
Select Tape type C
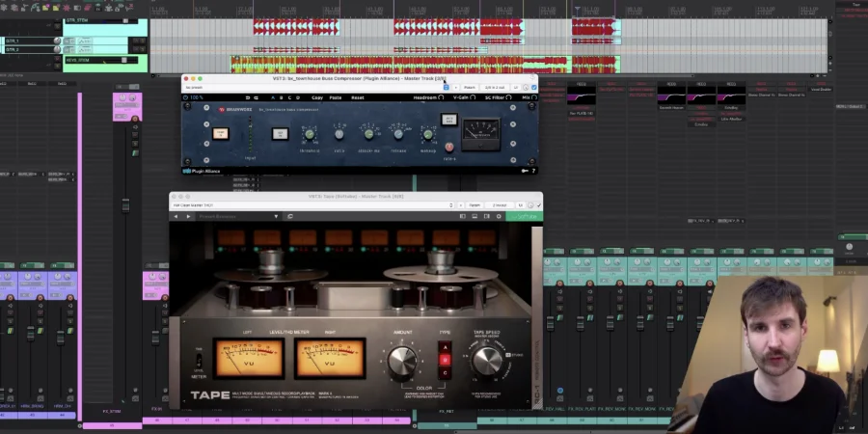(x=444, y=373)
